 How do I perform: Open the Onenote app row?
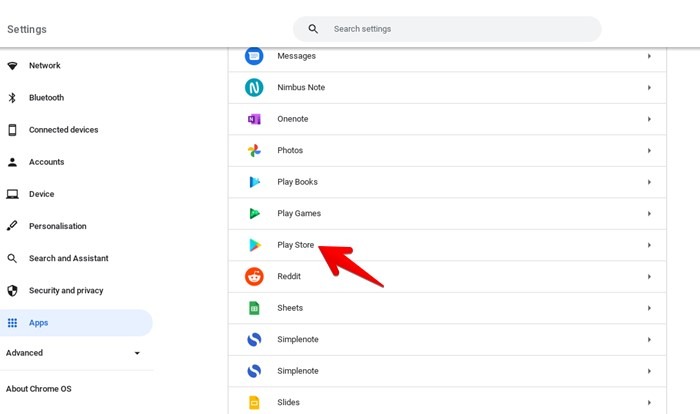(447, 119)
